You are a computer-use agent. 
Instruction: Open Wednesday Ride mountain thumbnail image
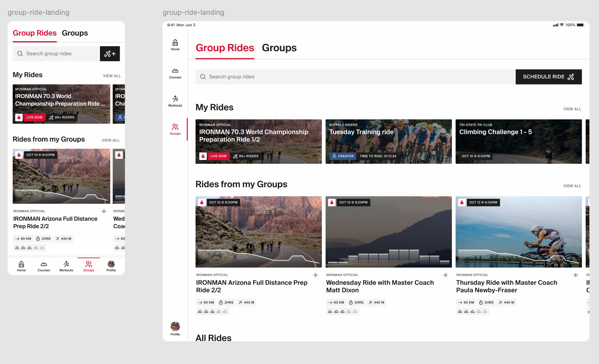coord(388,232)
